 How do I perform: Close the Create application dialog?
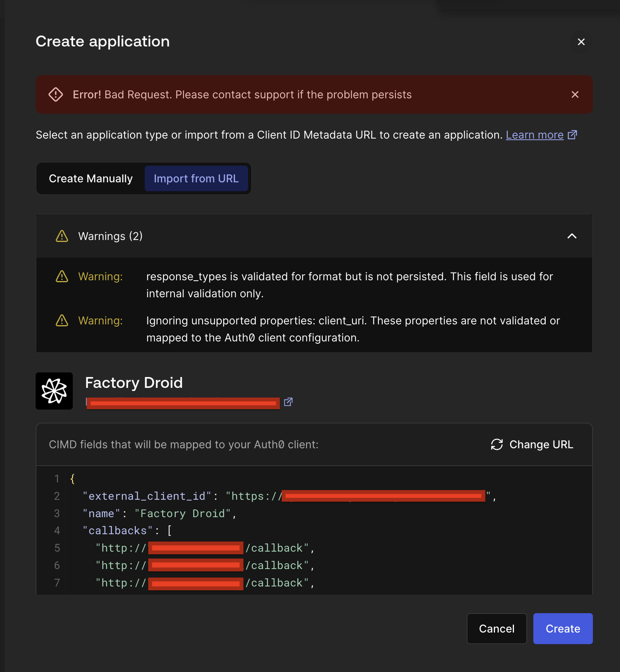click(x=581, y=42)
